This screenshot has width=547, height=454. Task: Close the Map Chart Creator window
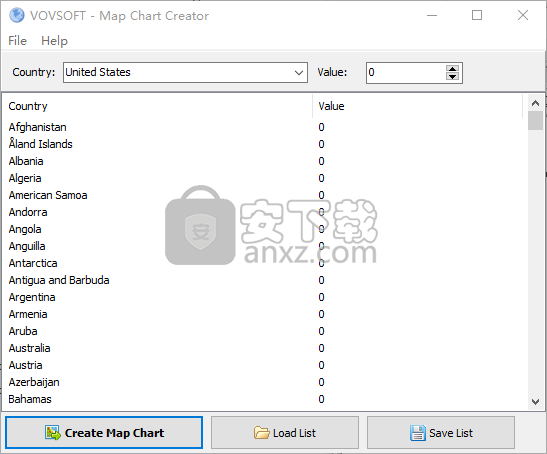coord(523,15)
